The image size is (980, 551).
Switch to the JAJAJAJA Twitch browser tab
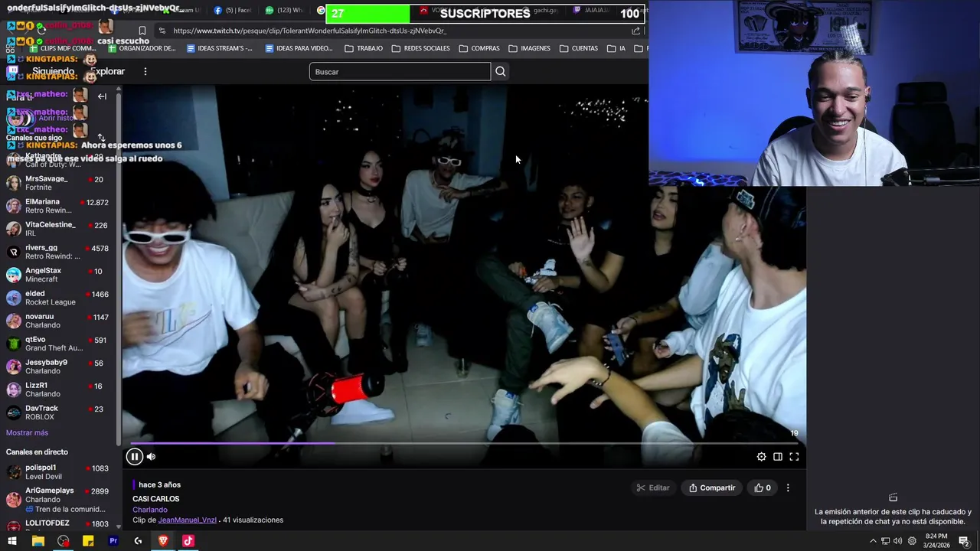pos(593,10)
